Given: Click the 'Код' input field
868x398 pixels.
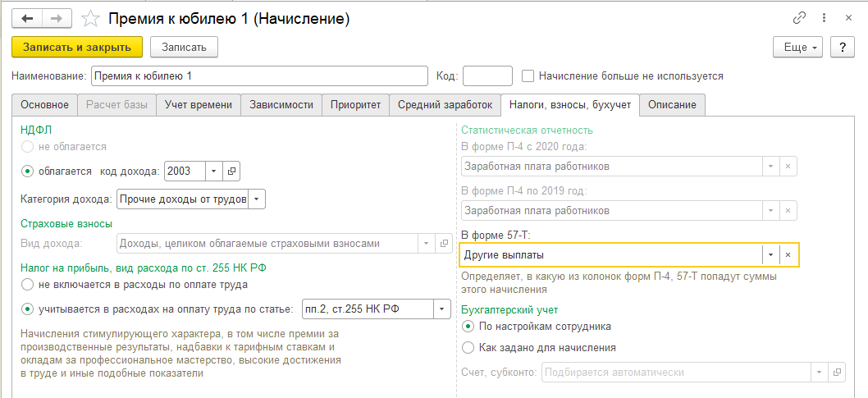Looking at the screenshot, I should [x=487, y=75].
